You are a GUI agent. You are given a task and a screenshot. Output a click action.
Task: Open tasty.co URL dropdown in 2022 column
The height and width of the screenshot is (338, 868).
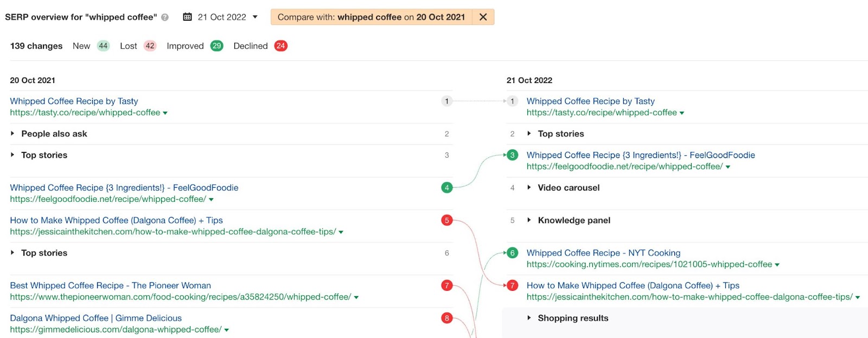pos(682,113)
